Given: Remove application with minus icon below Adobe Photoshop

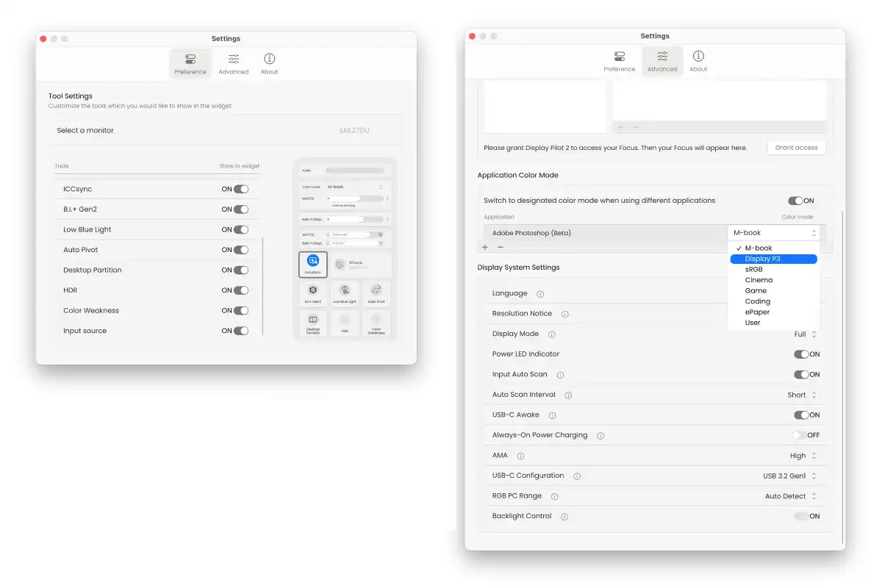Looking at the screenshot, I should point(501,248).
